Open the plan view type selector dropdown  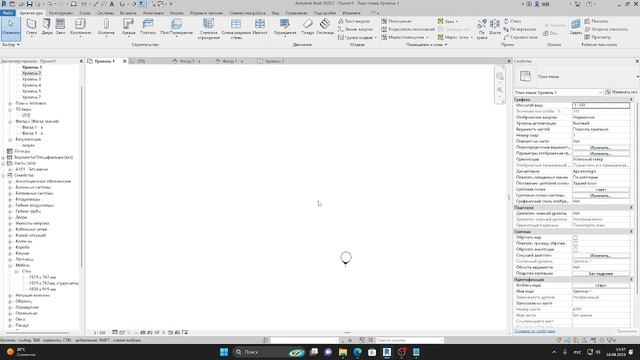[637, 76]
